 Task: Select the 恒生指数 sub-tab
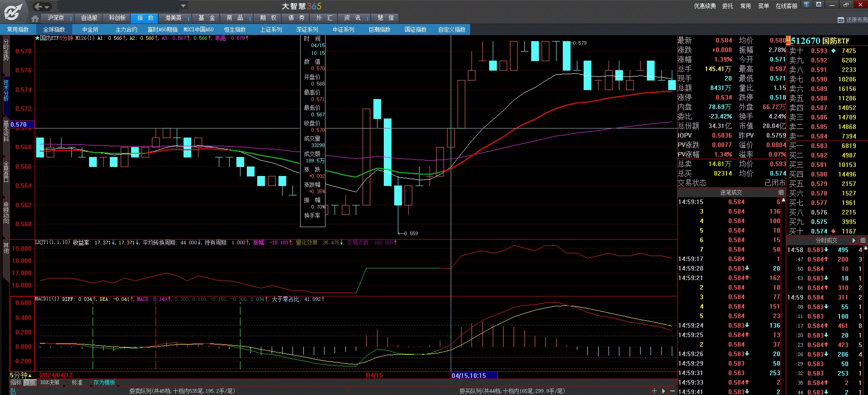tap(235, 29)
